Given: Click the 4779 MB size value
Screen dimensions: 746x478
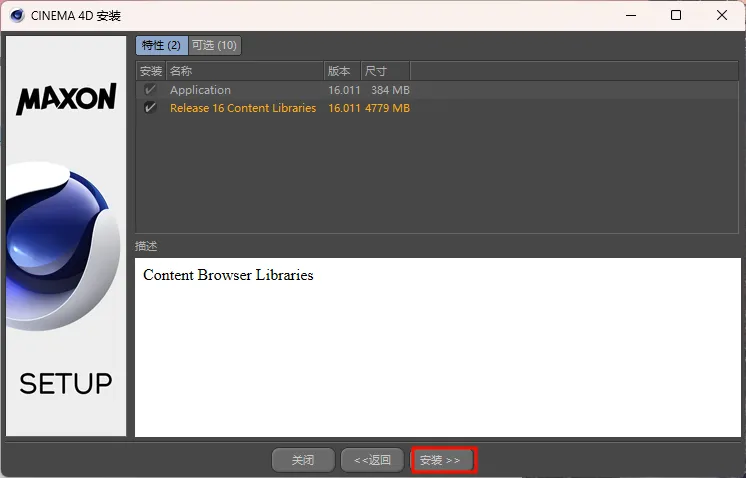Looking at the screenshot, I should [x=387, y=108].
